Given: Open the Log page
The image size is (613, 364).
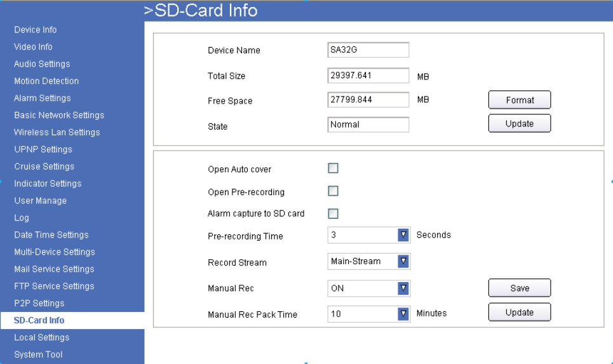Looking at the screenshot, I should coord(22,218).
